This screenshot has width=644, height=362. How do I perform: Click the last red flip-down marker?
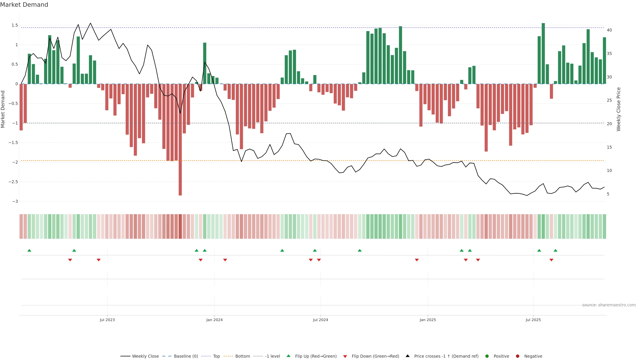(x=551, y=260)
